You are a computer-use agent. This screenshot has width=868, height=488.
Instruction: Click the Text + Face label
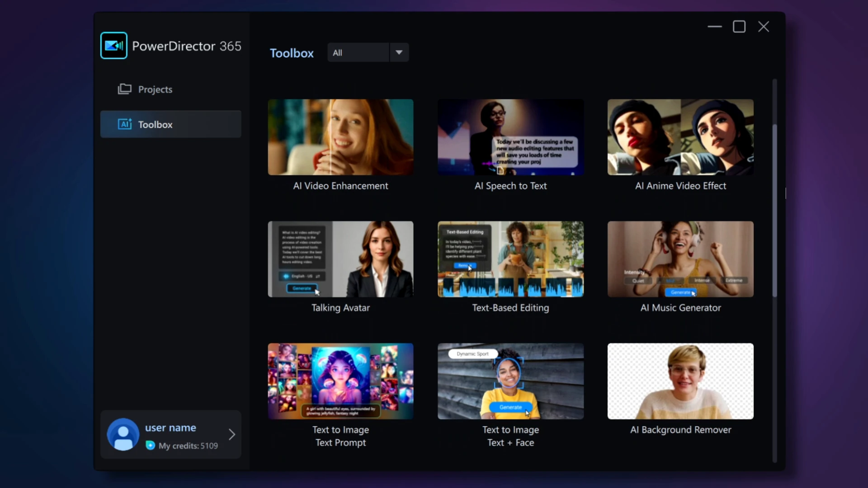point(510,443)
